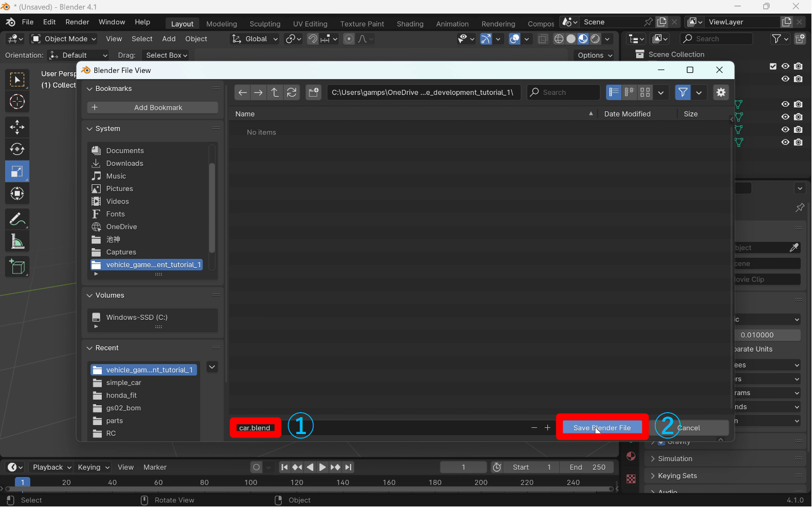The height and width of the screenshot is (507, 812).
Task: Play animation in reverse
Action: [310, 467]
